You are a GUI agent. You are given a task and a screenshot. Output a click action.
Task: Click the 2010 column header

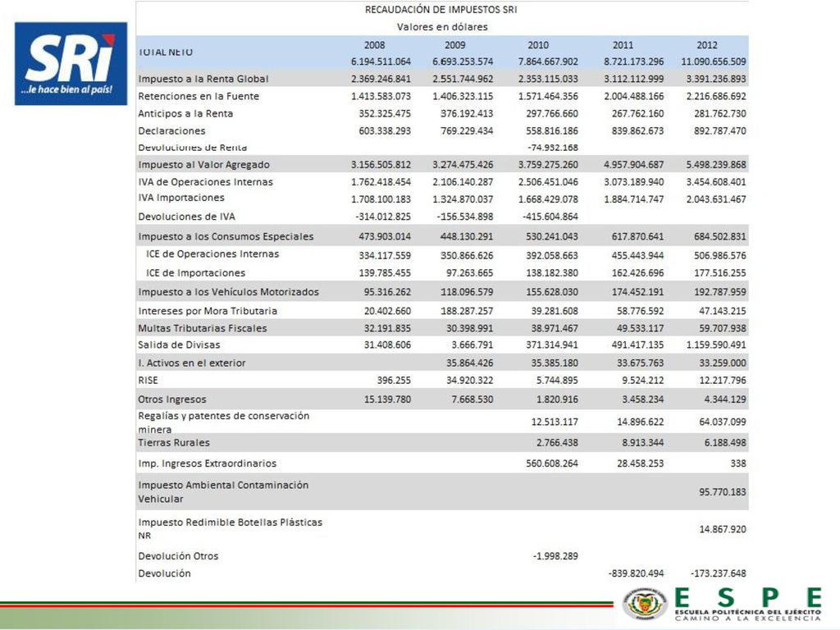tap(538, 46)
